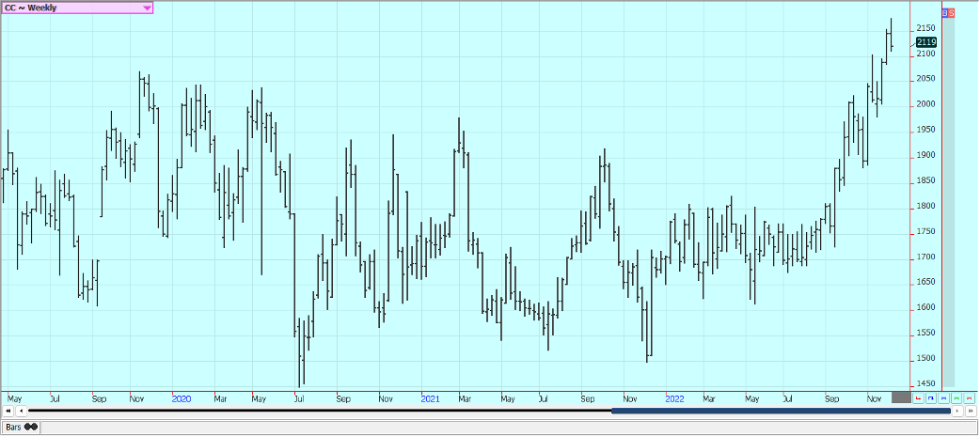Screen dimensions: 980x436
Task: Click the 1450 price axis label
Action: [925, 384]
